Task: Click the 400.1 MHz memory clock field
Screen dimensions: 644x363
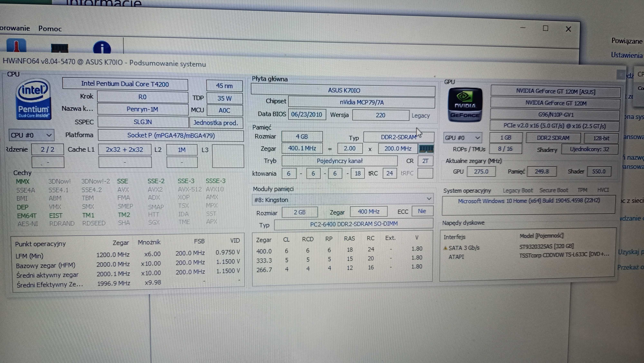Action: pyautogui.click(x=302, y=148)
